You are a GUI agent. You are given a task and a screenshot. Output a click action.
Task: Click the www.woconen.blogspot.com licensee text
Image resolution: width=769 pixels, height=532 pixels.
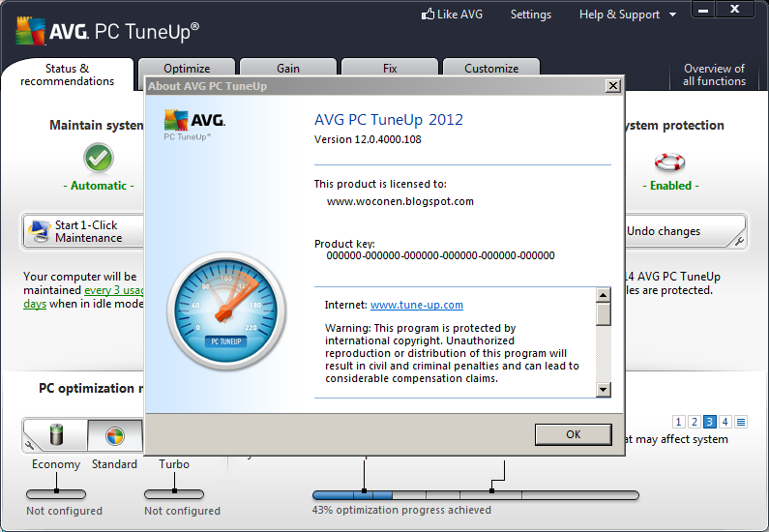(400, 201)
